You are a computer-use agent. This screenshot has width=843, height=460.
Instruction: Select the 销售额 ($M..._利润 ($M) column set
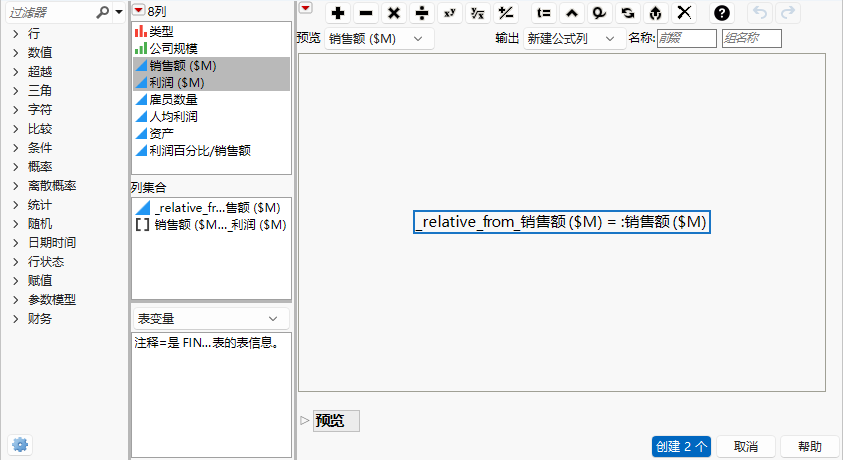tap(211, 225)
